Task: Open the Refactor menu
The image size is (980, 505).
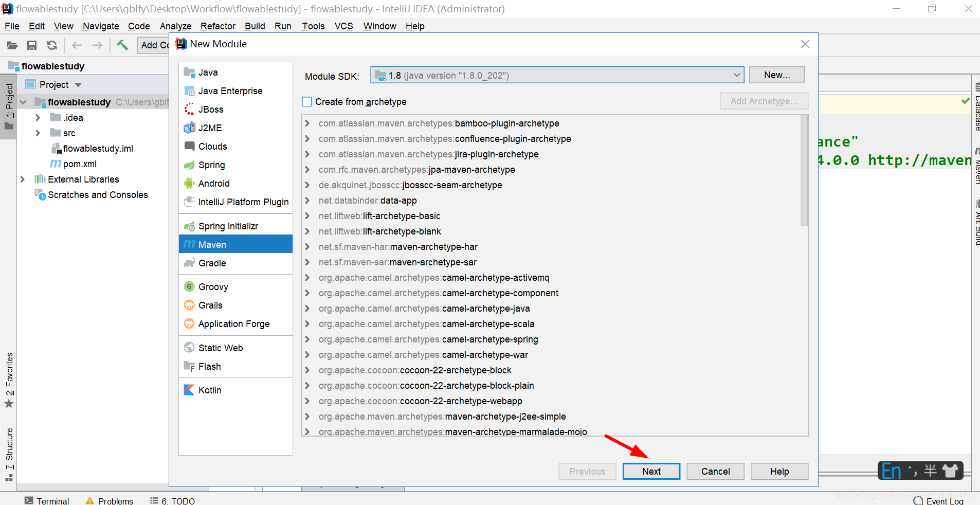Action: 218,26
